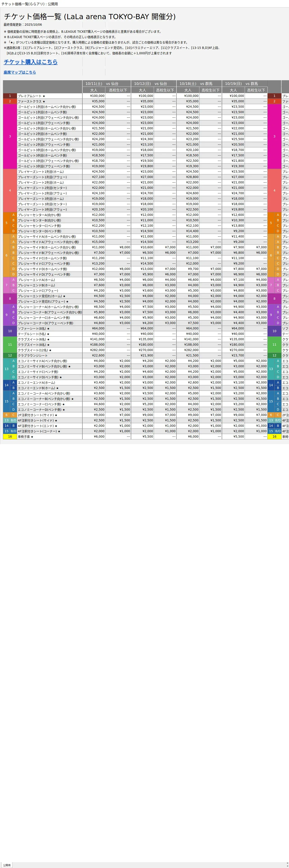Select エコノミーサイドA(ベンチ向かい側) row label
Image resolution: width=289 pixels, height=868 pixels.
50,361
